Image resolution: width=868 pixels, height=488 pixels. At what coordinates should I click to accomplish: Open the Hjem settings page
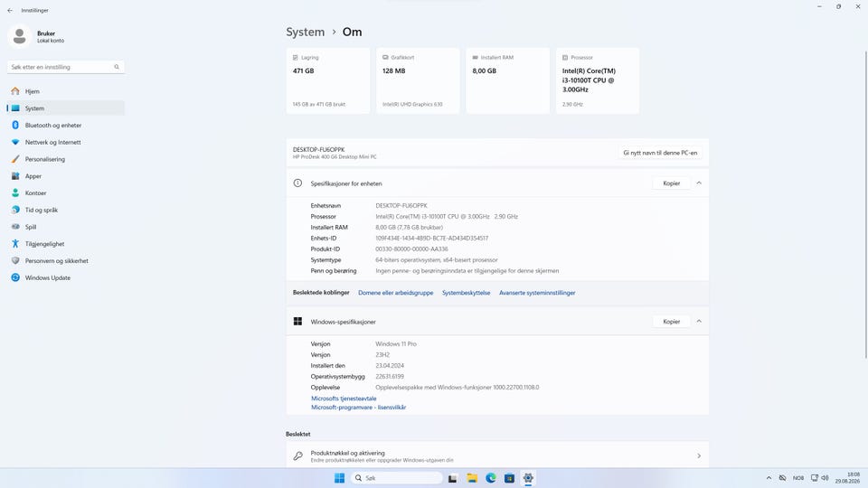(66, 91)
